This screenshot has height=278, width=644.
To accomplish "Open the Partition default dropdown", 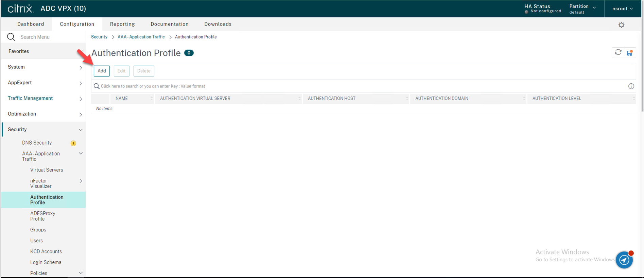I will 582,9.
